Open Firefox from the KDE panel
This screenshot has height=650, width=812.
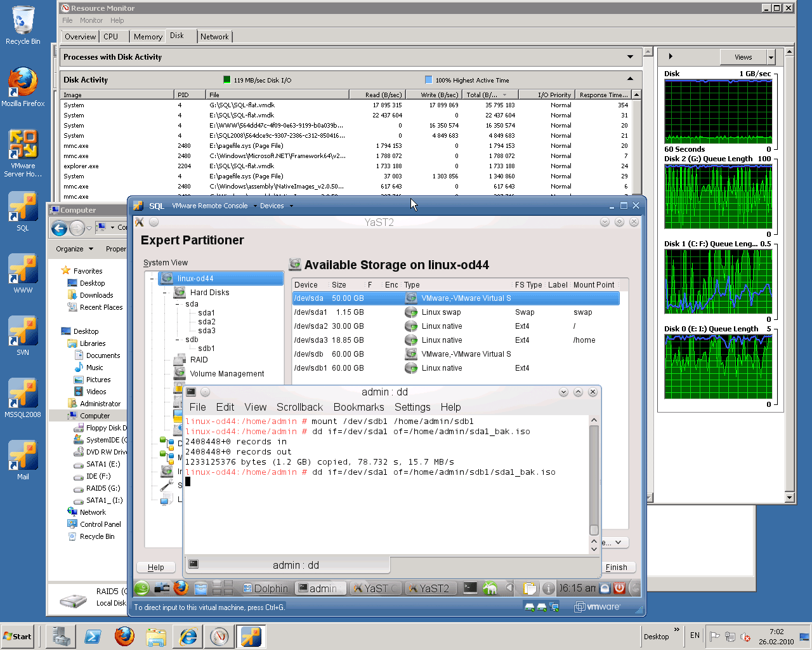181,588
